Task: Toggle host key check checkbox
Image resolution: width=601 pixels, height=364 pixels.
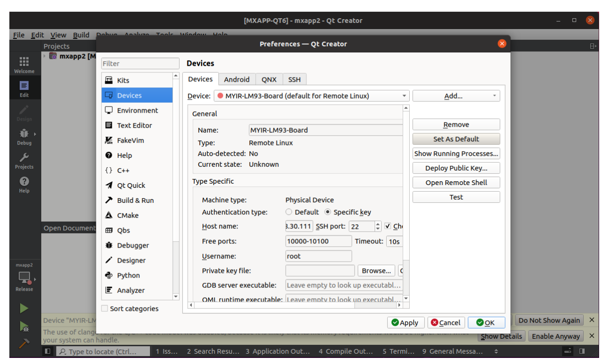Action: click(388, 226)
